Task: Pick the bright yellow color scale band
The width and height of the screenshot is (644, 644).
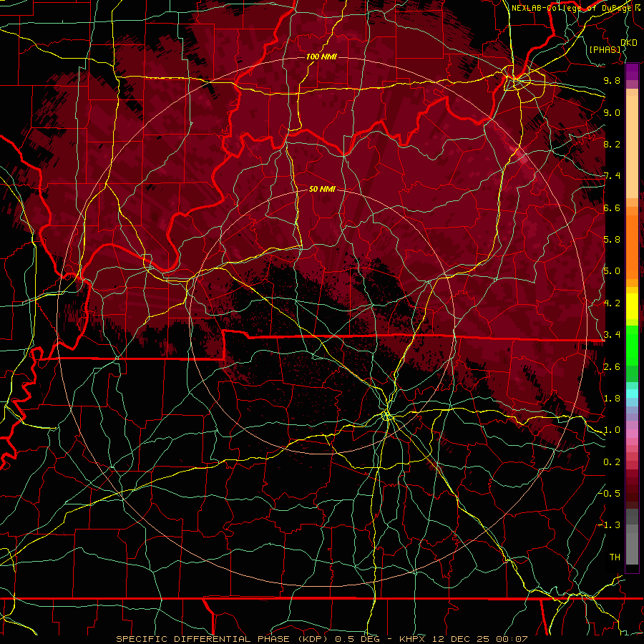Action: tap(632, 306)
